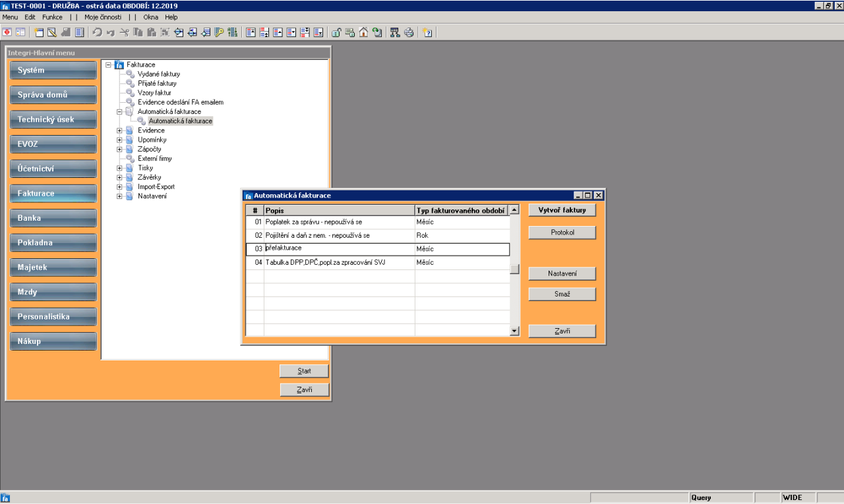Click the přefakturace description field in row 03
Image resolution: width=844 pixels, height=504 pixels.
coord(339,249)
